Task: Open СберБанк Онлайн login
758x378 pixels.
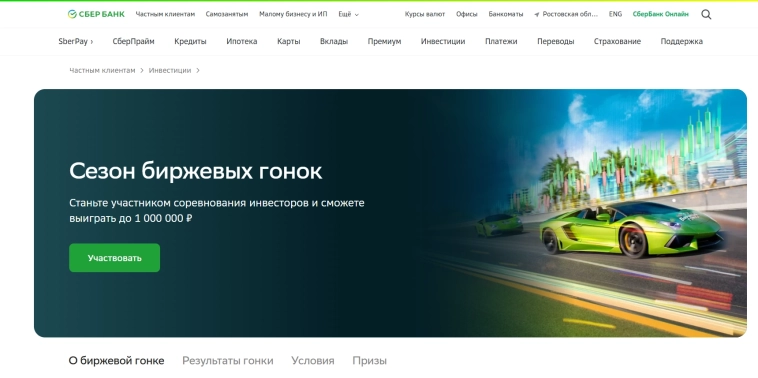Action: (660, 15)
